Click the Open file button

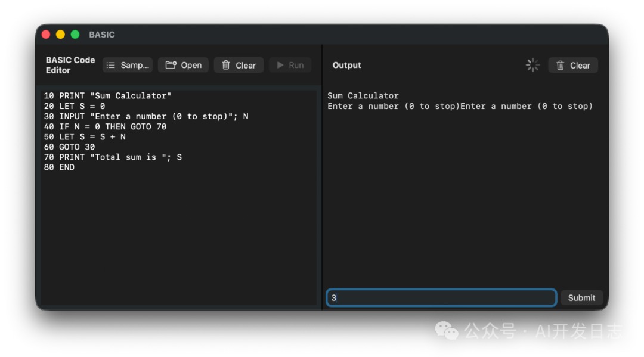(x=183, y=65)
